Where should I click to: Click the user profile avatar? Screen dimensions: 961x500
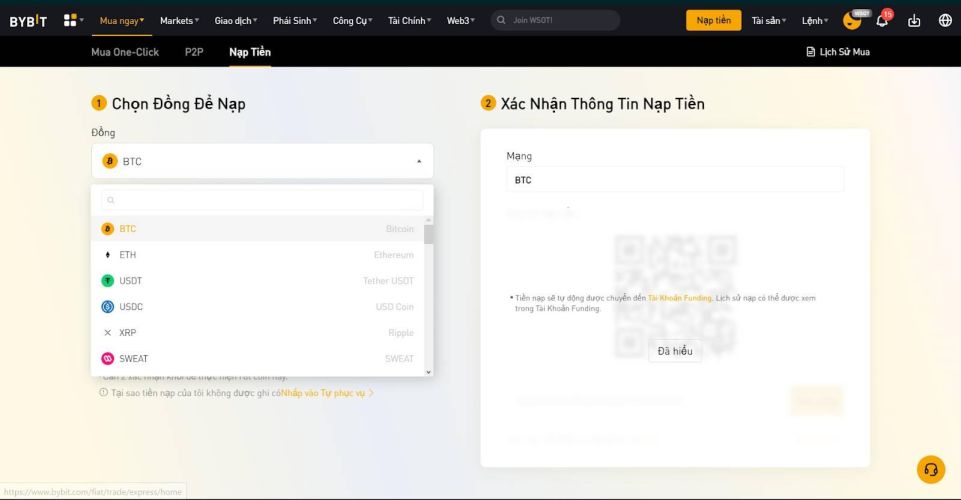point(852,20)
